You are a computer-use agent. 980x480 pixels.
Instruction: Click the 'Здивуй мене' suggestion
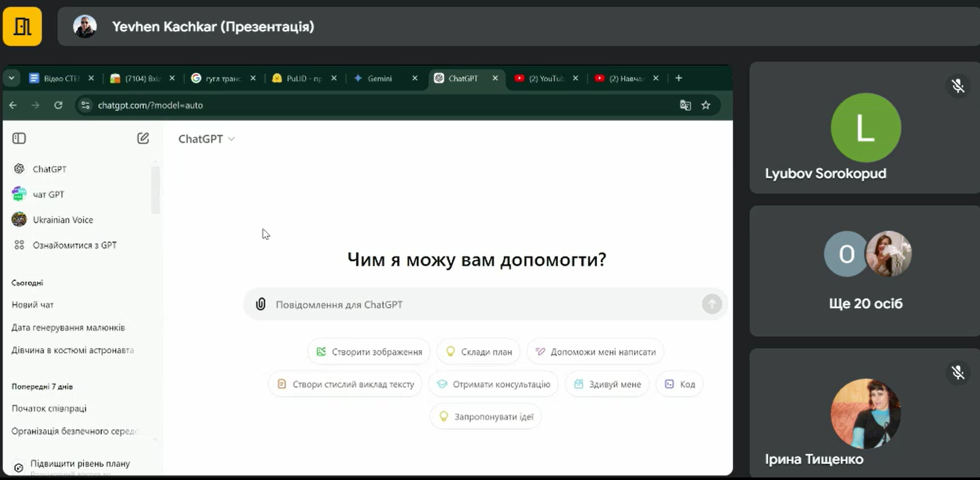point(607,384)
